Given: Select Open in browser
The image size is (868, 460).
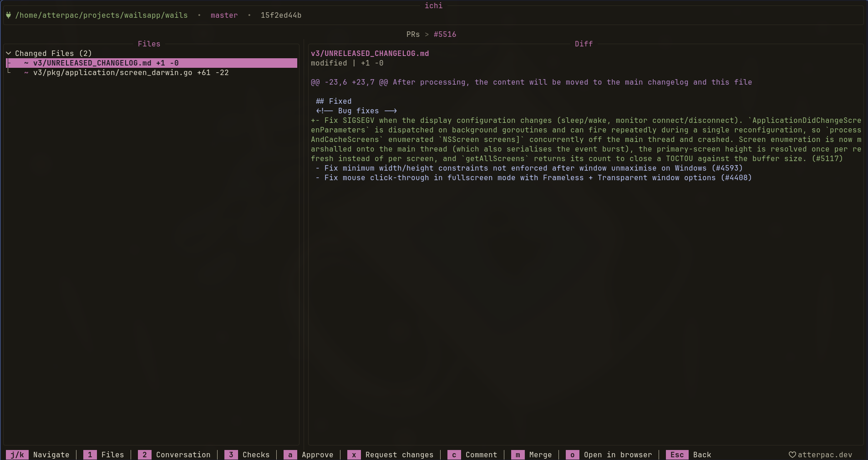Looking at the screenshot, I should (618, 455).
